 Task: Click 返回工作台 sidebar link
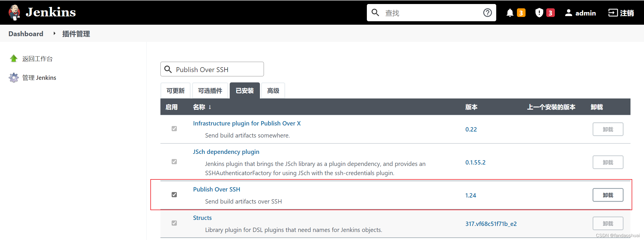click(x=37, y=59)
